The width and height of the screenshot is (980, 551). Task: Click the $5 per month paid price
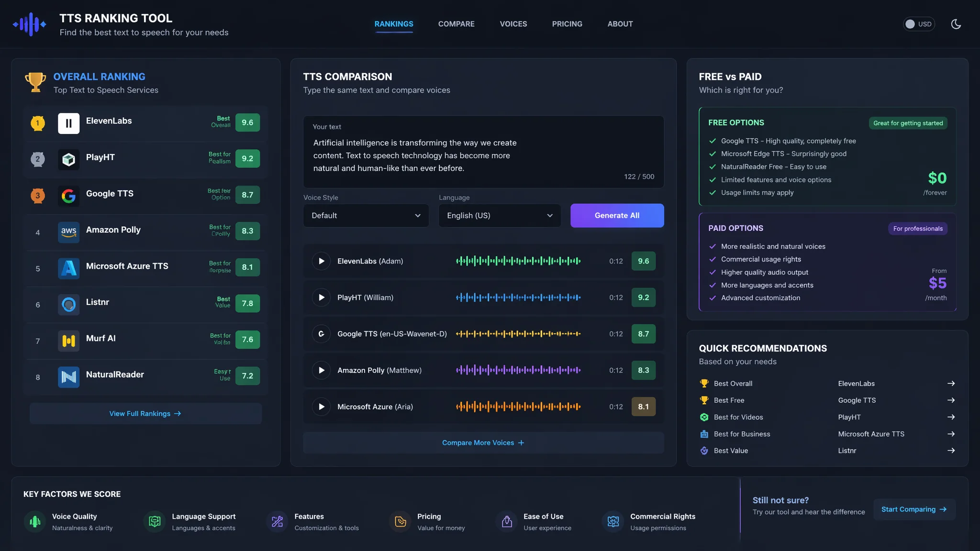[937, 284]
